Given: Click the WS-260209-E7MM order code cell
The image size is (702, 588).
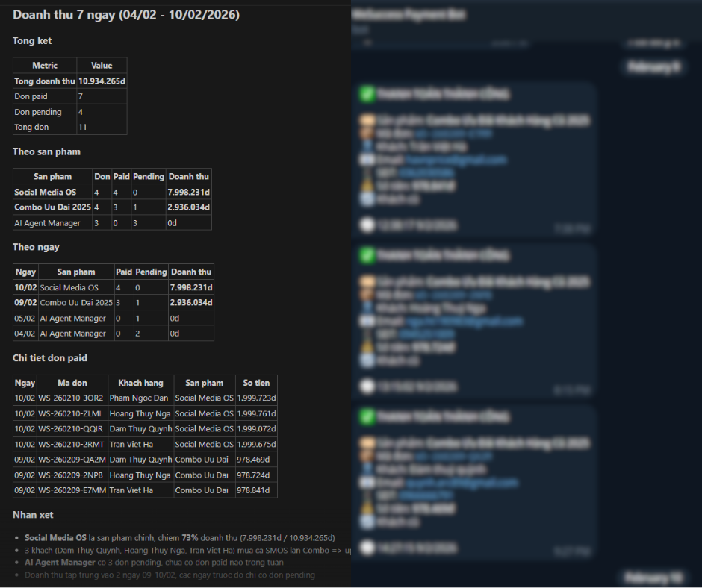Looking at the screenshot, I should coord(72,490).
